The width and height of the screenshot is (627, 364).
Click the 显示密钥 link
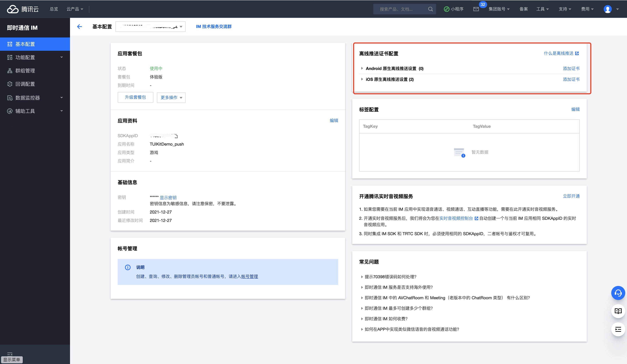tap(168, 198)
